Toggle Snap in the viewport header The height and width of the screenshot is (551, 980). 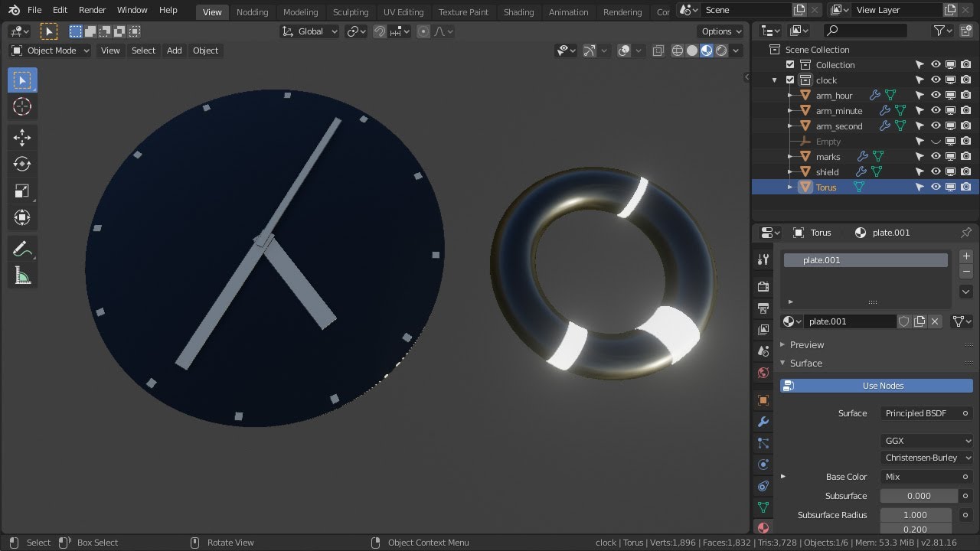click(x=380, y=31)
